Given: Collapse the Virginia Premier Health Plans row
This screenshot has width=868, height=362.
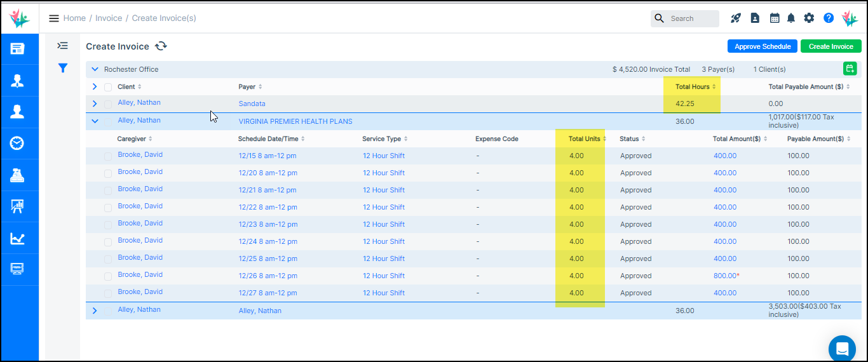Looking at the screenshot, I should (x=95, y=121).
